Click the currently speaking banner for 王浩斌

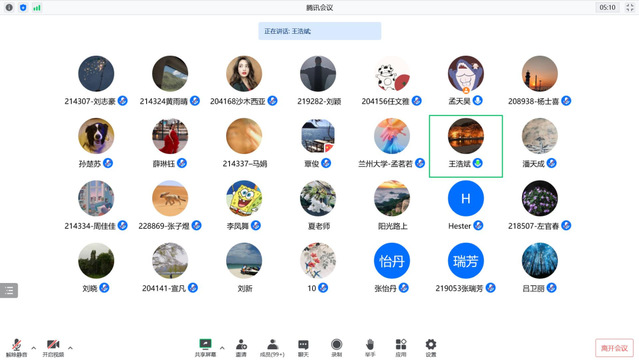click(x=320, y=31)
